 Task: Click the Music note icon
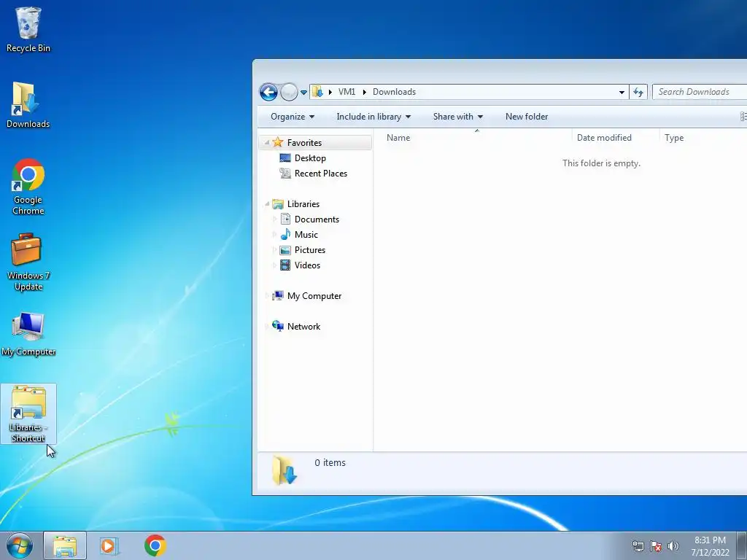(285, 234)
